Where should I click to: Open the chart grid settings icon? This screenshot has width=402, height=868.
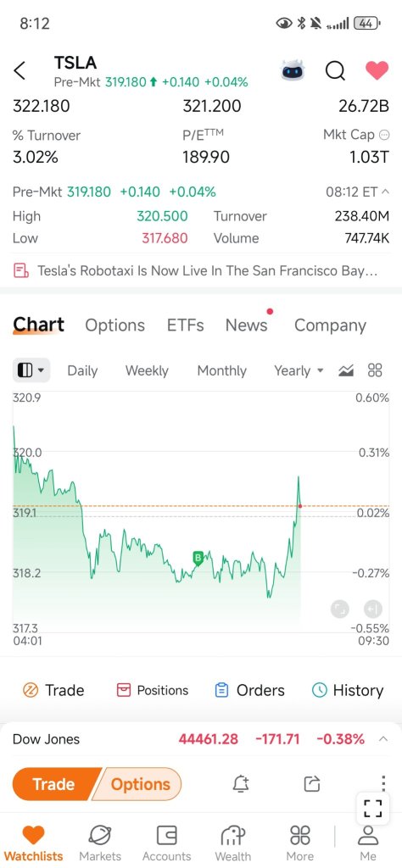click(x=376, y=370)
